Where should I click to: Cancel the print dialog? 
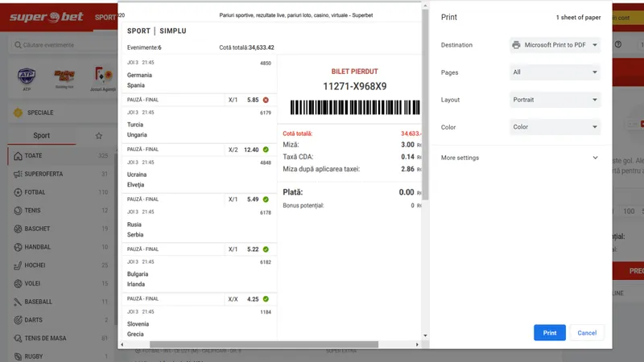pyautogui.click(x=587, y=333)
